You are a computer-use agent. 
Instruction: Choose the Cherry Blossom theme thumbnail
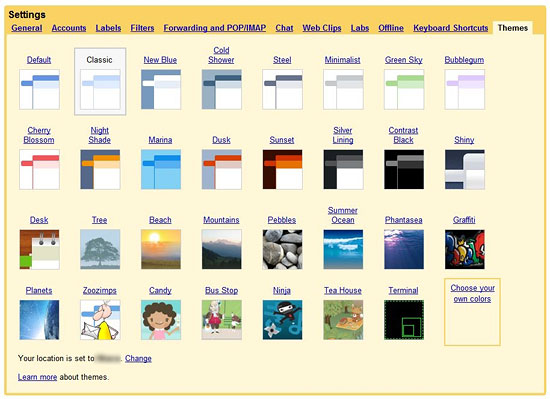pyautogui.click(x=39, y=169)
